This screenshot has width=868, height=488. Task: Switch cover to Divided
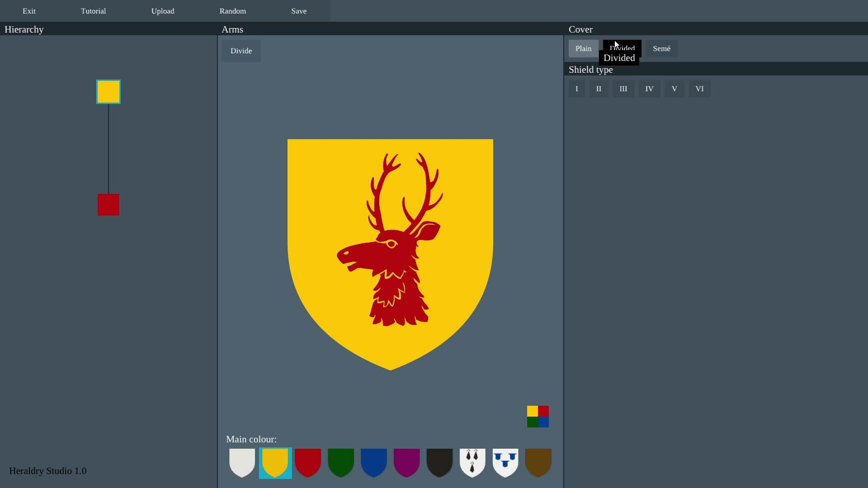(x=631, y=46)
